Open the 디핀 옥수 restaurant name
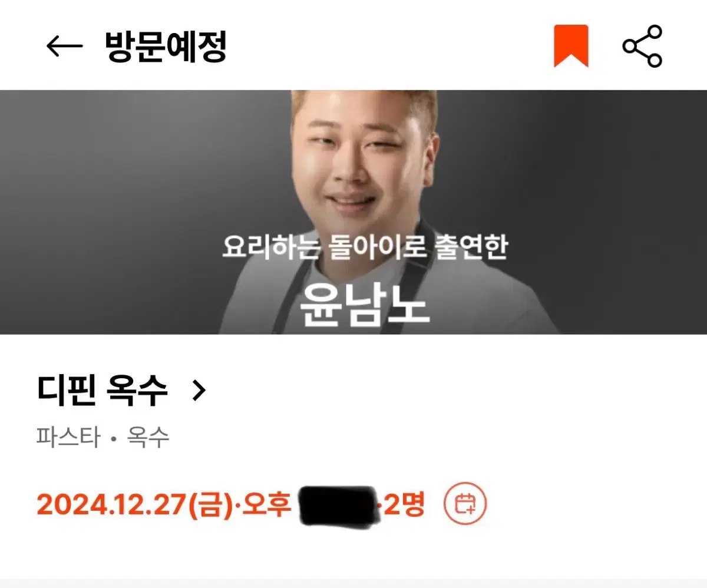The height and width of the screenshot is (588, 707). tap(103, 391)
